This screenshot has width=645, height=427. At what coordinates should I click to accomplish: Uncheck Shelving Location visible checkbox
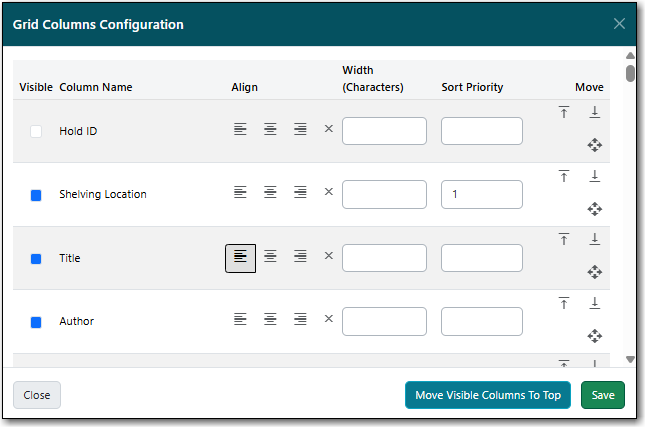click(x=36, y=195)
